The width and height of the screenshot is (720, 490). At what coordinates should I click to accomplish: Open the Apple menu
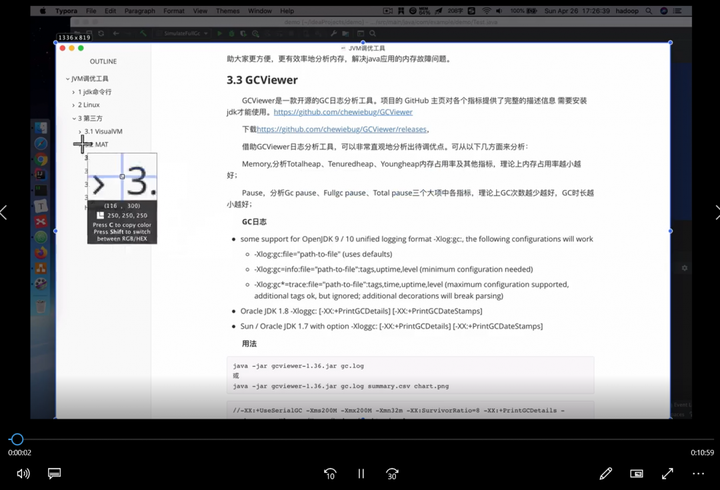[42, 11]
